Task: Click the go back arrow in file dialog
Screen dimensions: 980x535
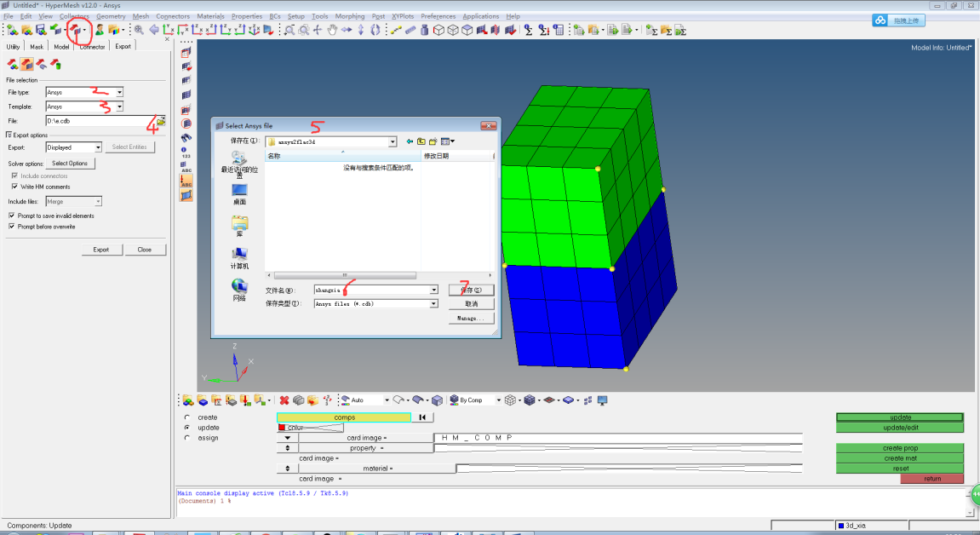Action: pyautogui.click(x=410, y=141)
